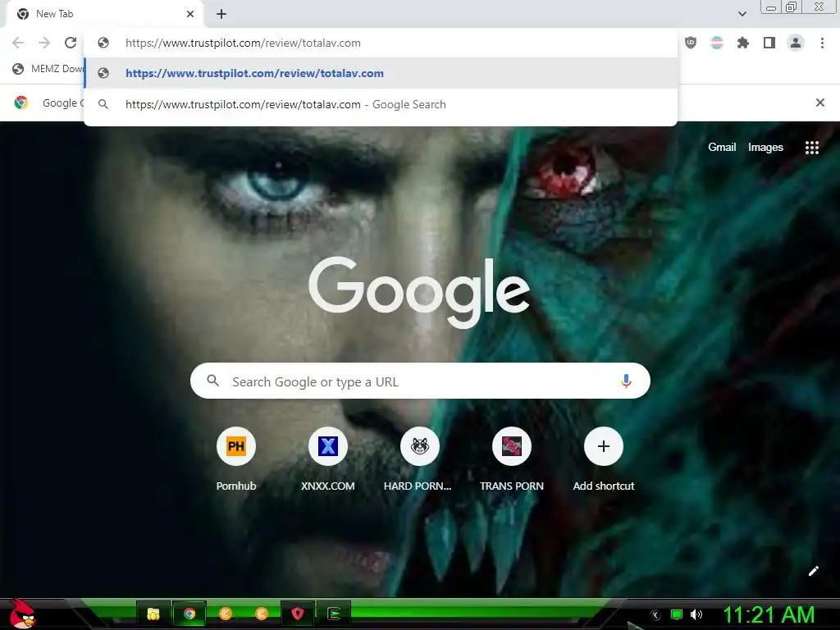The image size is (840, 630).
Task: Click the 11:21 AM clock
Action: 769,614
